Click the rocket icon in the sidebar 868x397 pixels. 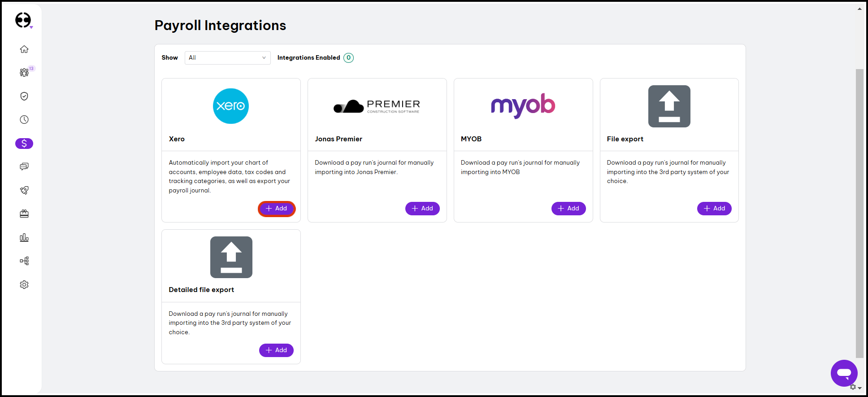point(24,190)
